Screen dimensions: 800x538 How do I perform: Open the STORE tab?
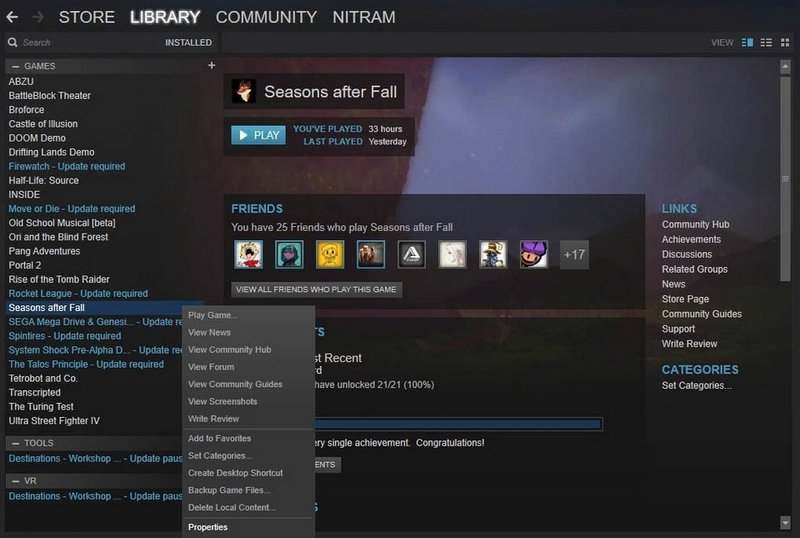87,17
